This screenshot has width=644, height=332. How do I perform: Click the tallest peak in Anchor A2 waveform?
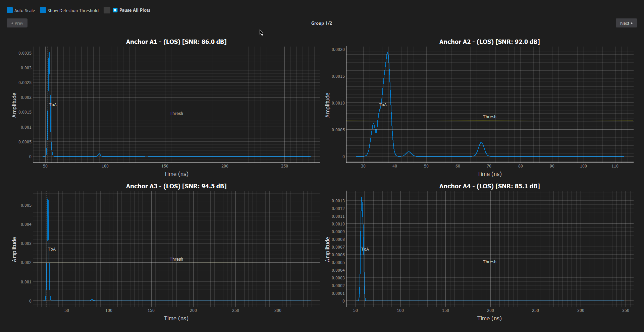388,54
